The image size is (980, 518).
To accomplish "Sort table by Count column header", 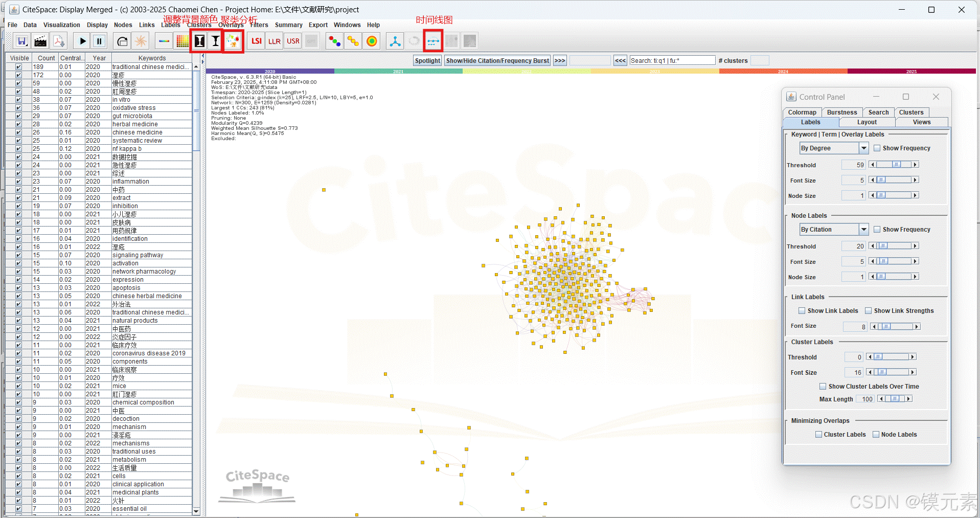I will [x=46, y=58].
